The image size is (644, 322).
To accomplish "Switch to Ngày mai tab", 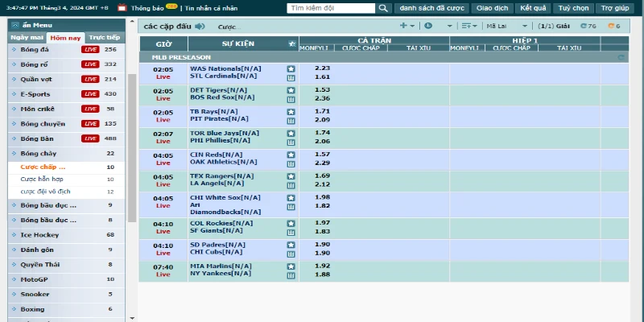I will pos(27,37).
